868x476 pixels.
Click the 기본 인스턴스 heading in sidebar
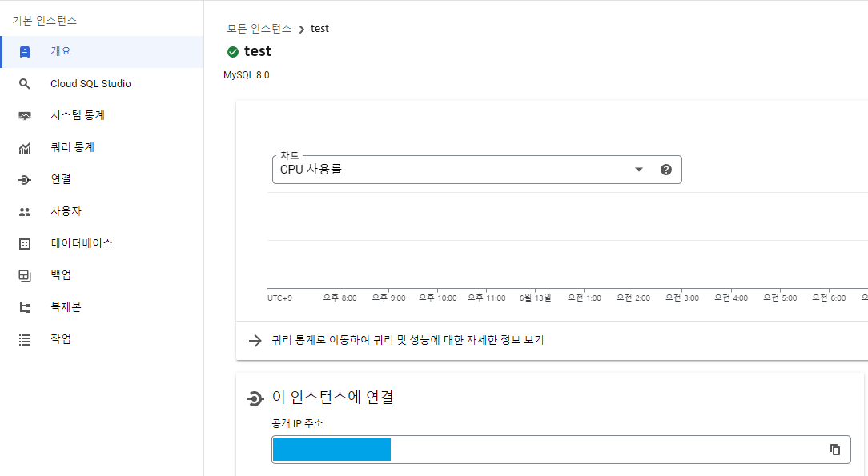(x=45, y=21)
